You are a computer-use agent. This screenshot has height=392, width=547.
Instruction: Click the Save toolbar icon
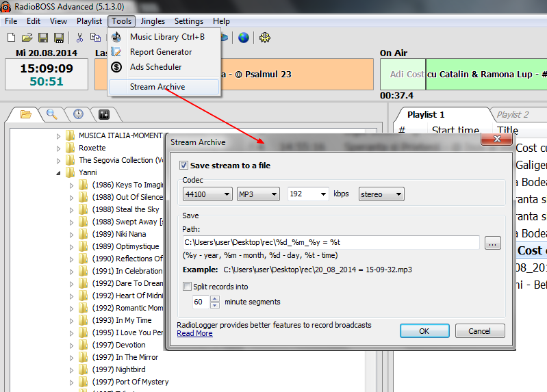tap(43, 38)
